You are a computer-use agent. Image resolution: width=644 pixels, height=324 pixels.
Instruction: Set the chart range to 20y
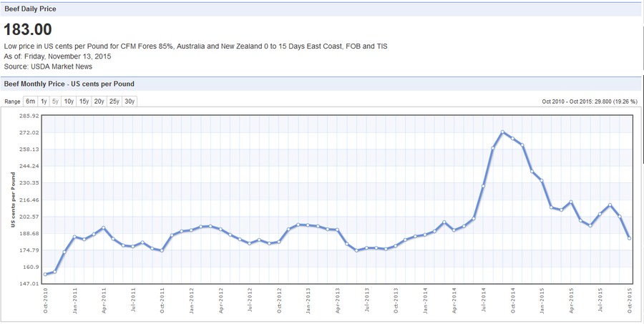99,102
